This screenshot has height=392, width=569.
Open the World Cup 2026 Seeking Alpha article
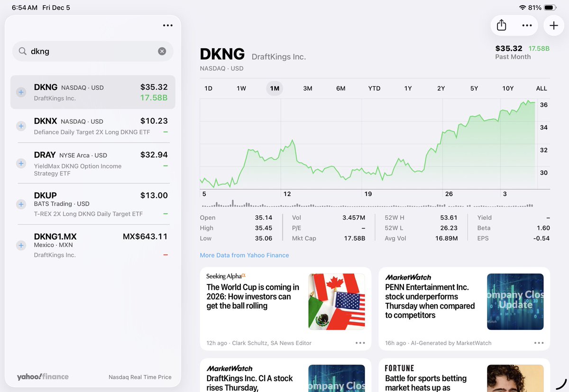coord(285,309)
